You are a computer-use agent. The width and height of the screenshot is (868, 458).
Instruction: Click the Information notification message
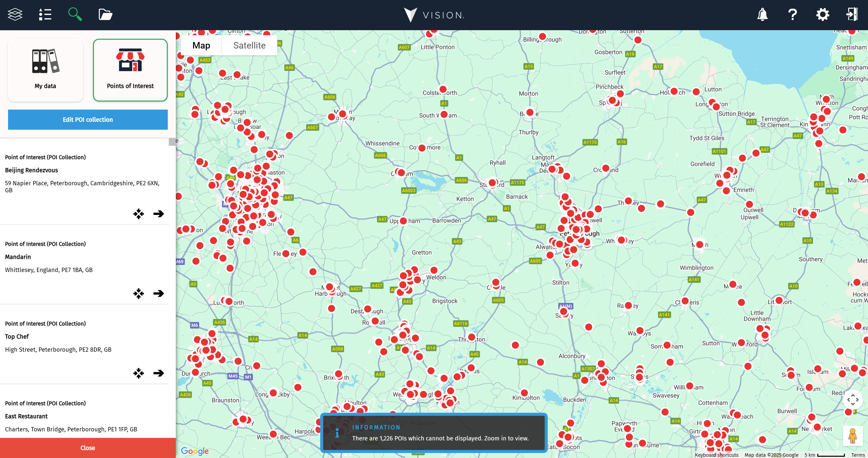coord(434,433)
